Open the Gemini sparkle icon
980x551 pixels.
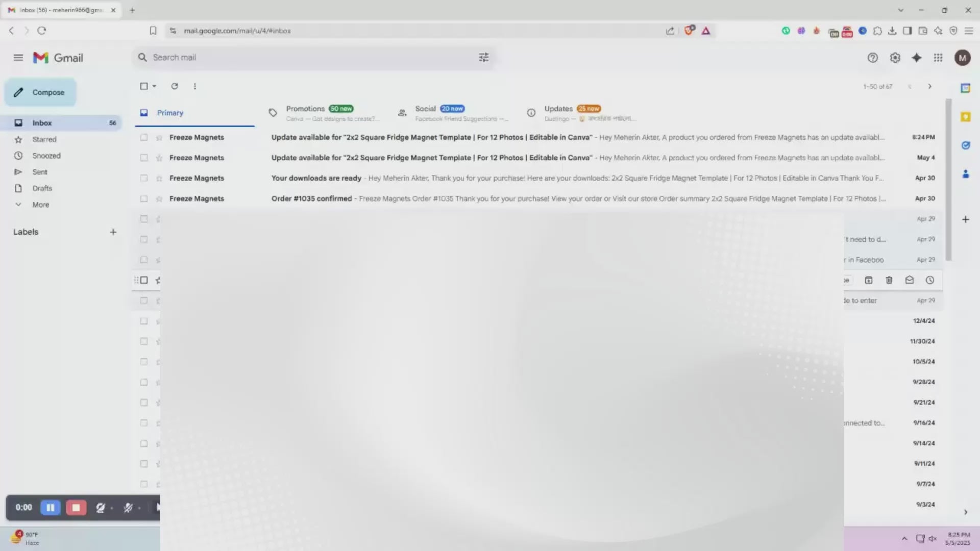point(917,58)
